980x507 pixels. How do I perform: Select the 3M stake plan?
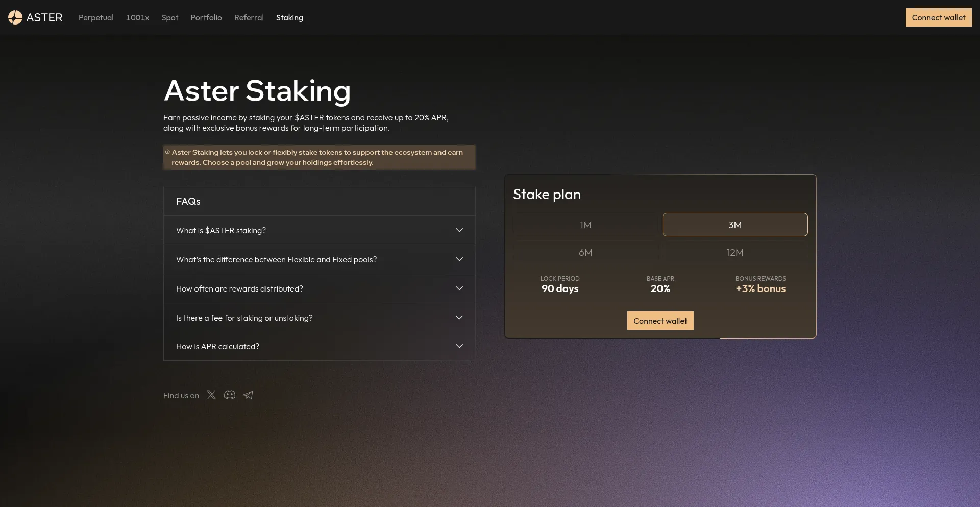[x=735, y=225]
